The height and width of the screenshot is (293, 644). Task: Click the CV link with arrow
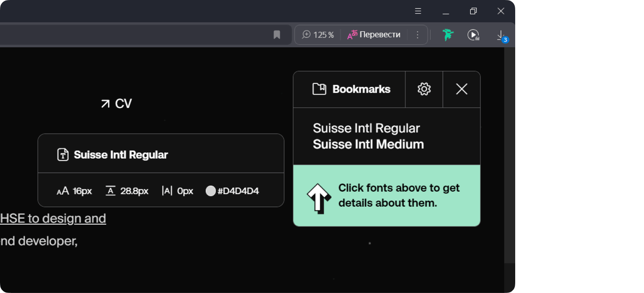(x=116, y=104)
